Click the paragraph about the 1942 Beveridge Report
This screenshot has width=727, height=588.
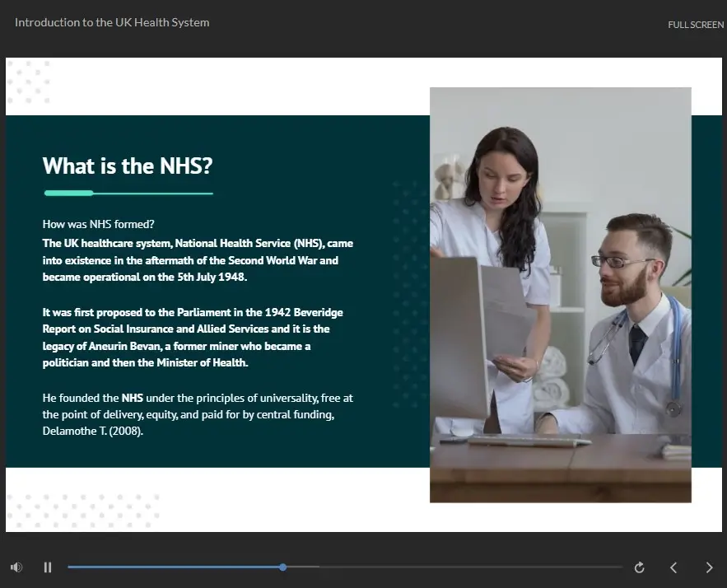[x=193, y=337]
